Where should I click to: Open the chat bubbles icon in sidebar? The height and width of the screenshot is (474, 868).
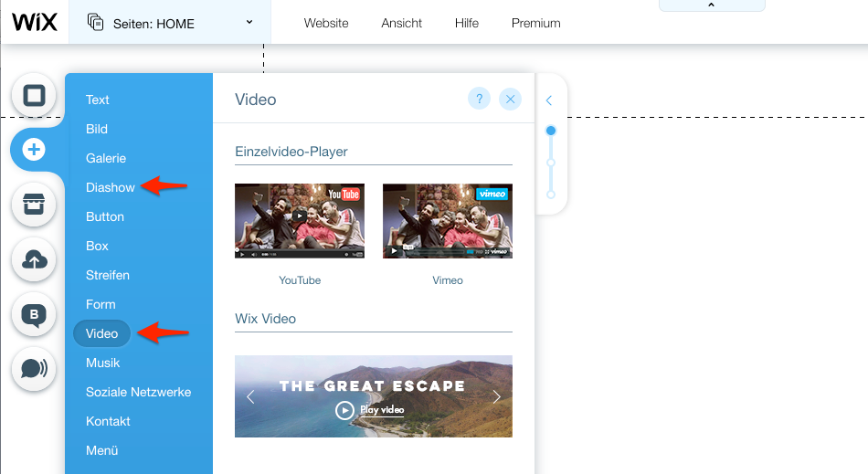coord(35,368)
